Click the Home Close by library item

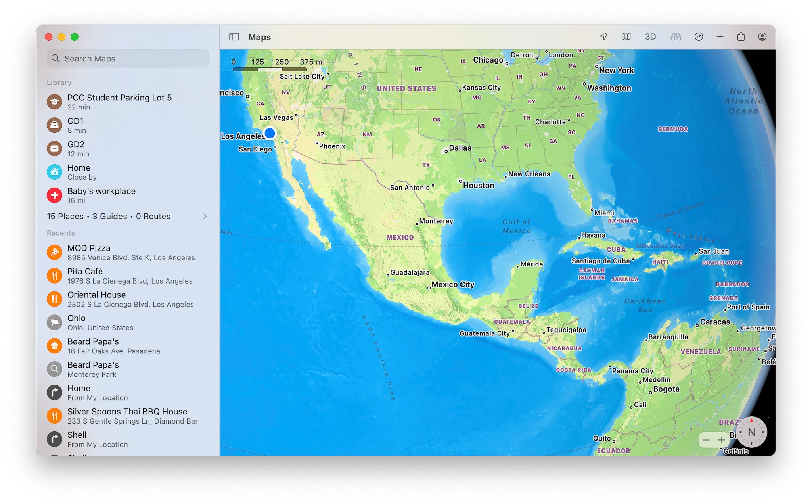(x=128, y=172)
